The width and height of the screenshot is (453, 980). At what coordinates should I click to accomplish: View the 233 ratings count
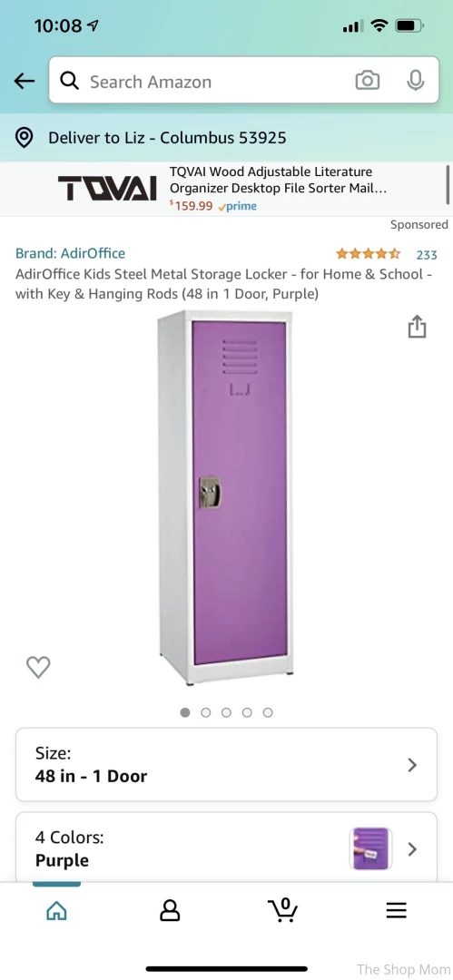[427, 254]
